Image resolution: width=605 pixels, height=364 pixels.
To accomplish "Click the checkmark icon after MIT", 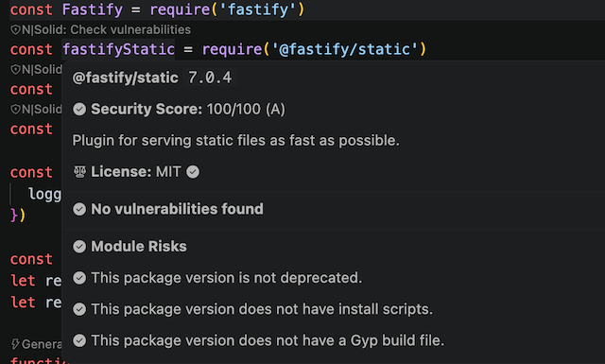I will click(193, 172).
